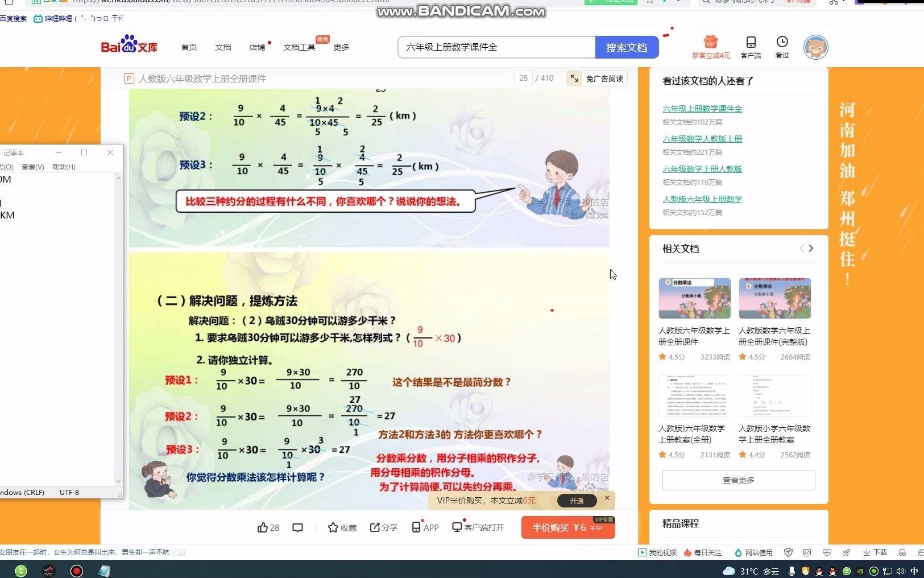The image size is (924, 578).
Task: Click the APP phone icon
Action: (x=416, y=527)
